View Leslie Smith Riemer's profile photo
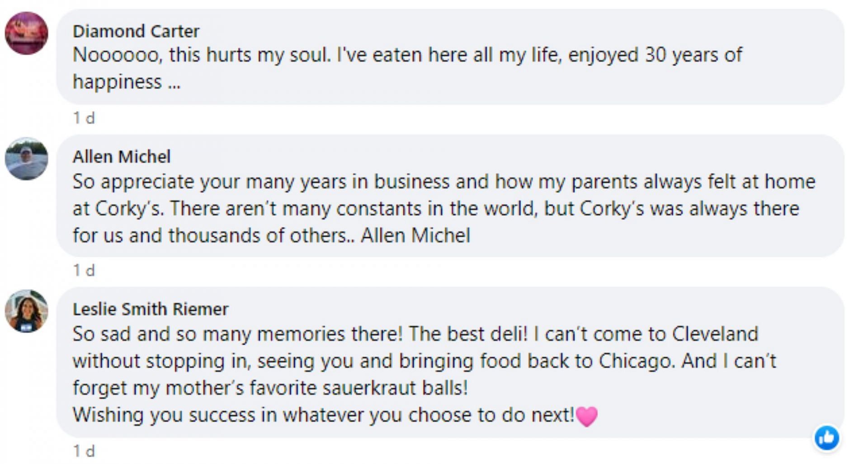Image resolution: width=868 pixels, height=464 pixels. click(x=26, y=311)
